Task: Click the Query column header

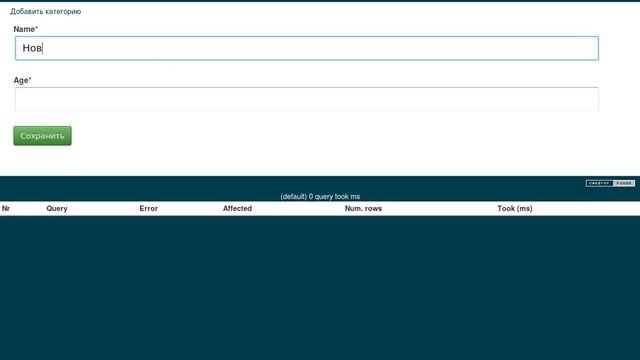Action: click(57, 209)
